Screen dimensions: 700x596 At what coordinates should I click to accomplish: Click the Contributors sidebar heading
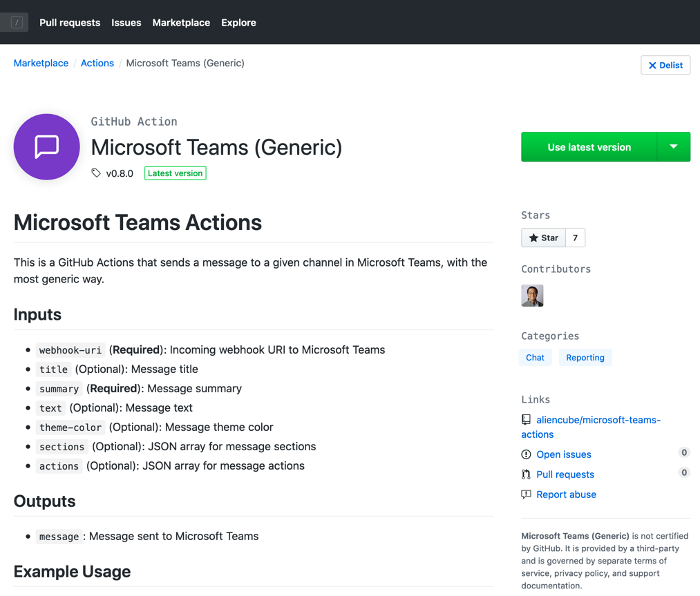[x=556, y=269]
